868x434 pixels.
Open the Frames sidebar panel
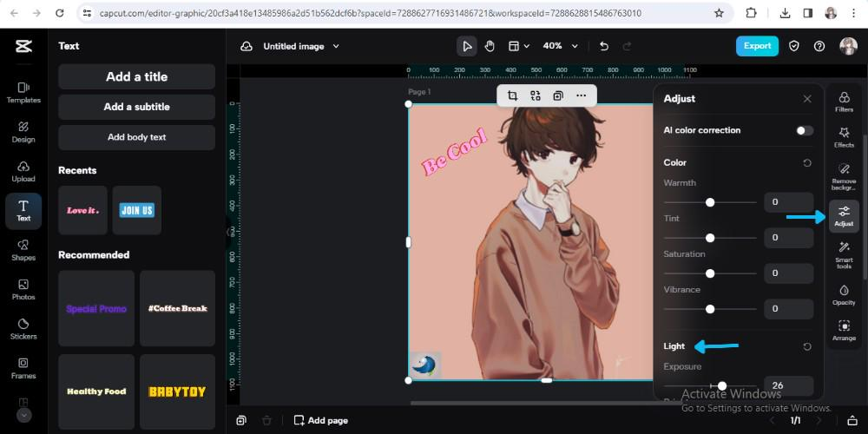(23, 368)
